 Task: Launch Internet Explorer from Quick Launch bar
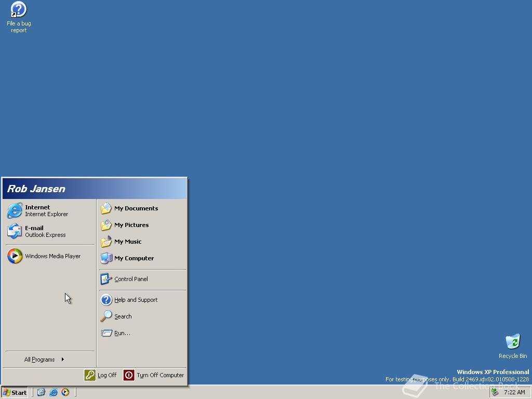point(54,392)
